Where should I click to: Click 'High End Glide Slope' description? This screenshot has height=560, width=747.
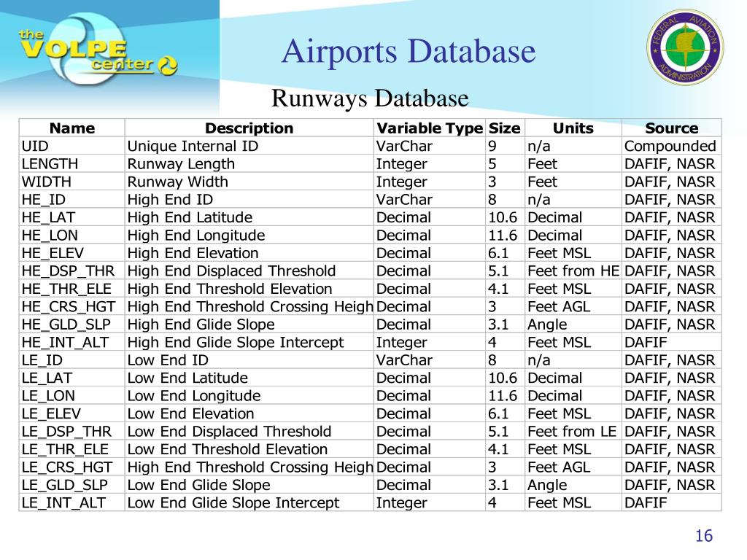pyautogui.click(x=249, y=324)
